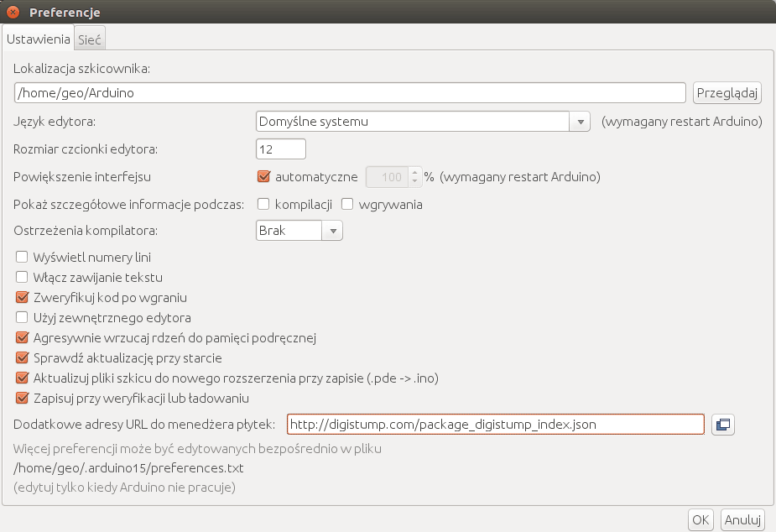The width and height of the screenshot is (776, 532).
Task: Open the additional board URLs editor window icon
Action: (722, 425)
